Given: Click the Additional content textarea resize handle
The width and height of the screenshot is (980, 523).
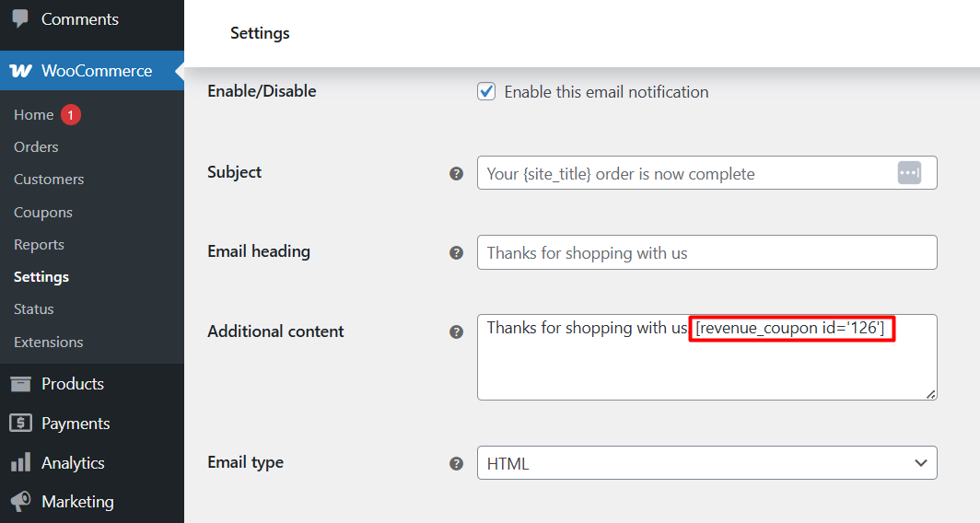Looking at the screenshot, I should coord(930,394).
